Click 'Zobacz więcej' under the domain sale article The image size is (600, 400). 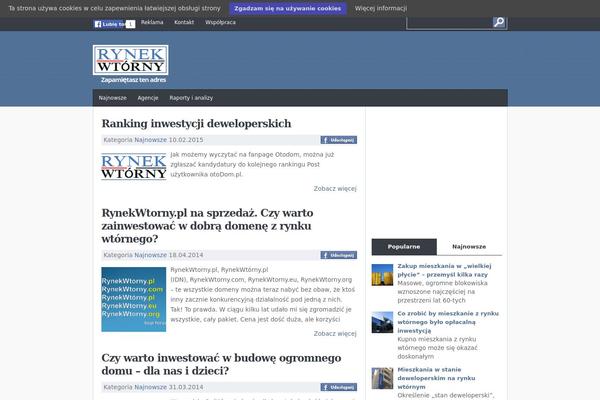coord(335,334)
